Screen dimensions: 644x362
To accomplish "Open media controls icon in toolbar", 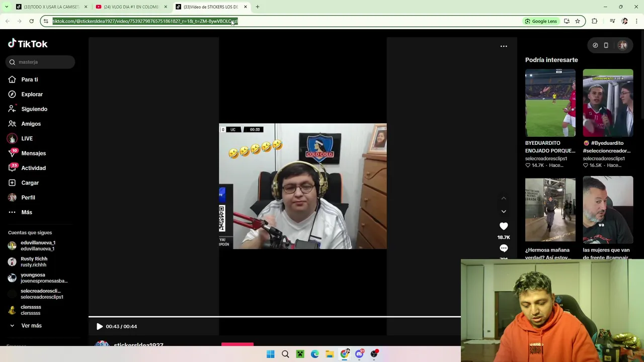I will click(612, 21).
